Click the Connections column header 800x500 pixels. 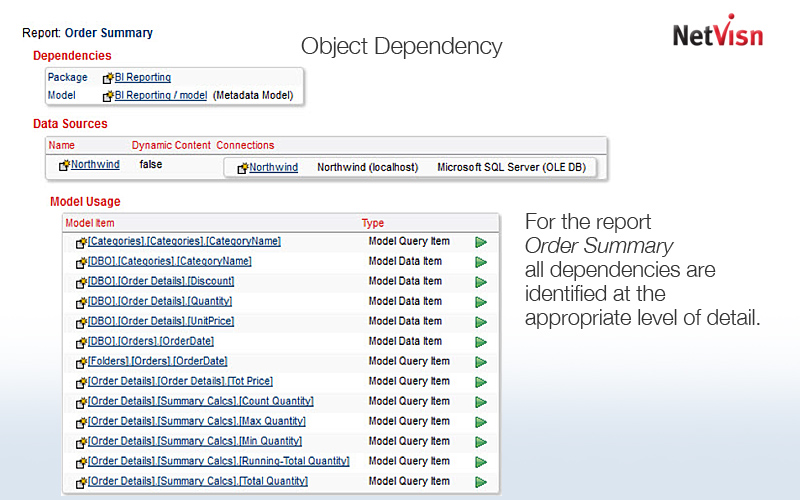pos(245,145)
